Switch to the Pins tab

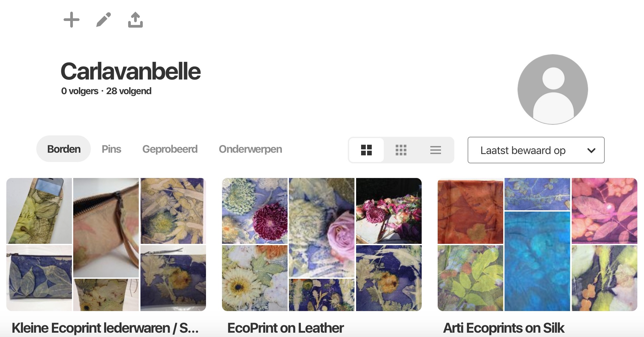[111, 149]
